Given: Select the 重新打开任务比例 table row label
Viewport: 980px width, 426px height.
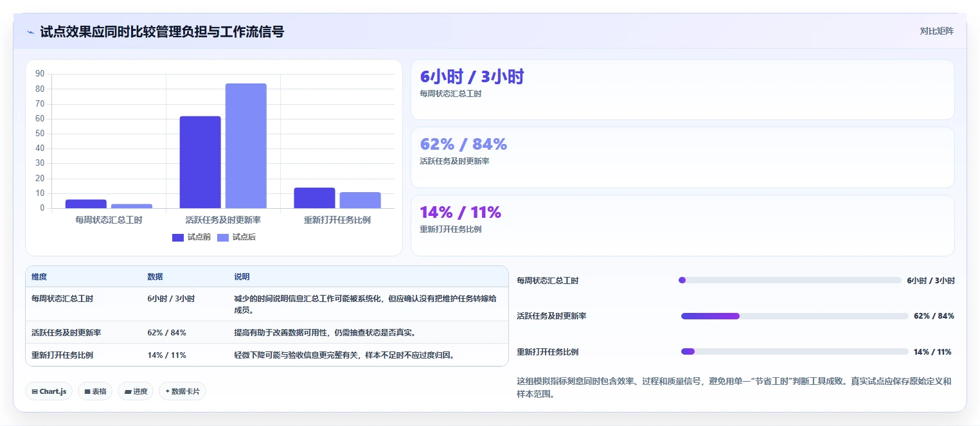Looking at the screenshot, I should [x=62, y=355].
